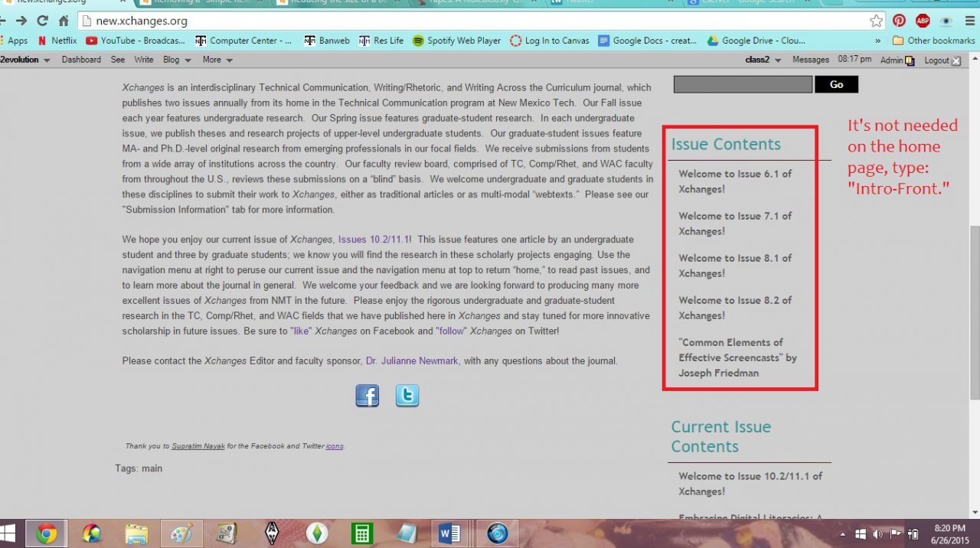The width and height of the screenshot is (980, 548).
Task: Open Messages in the admin bar
Action: click(x=811, y=60)
